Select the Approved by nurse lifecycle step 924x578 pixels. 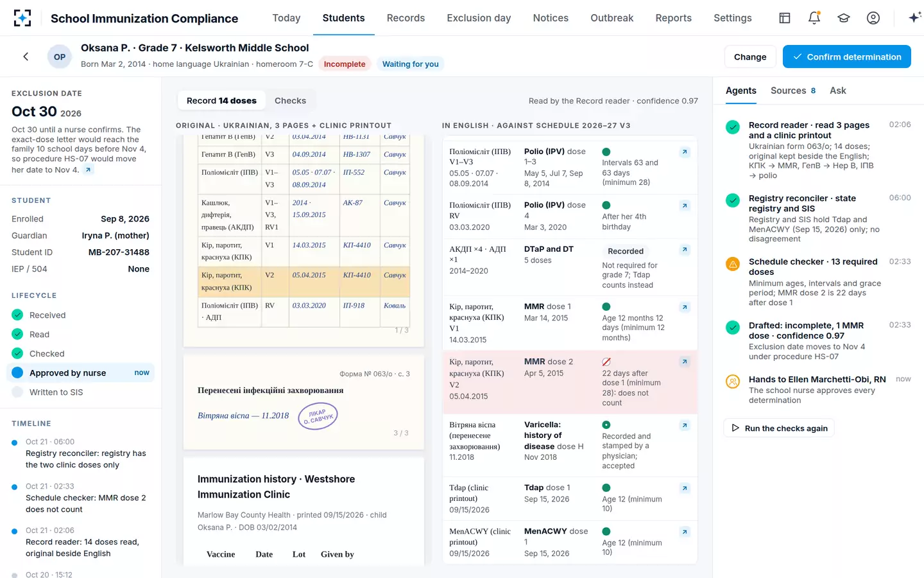pos(81,373)
